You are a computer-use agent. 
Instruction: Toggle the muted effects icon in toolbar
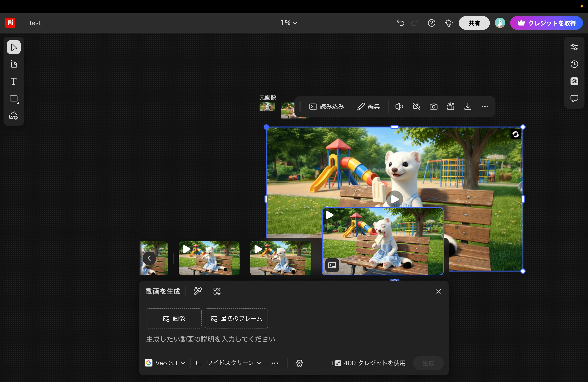[416, 107]
